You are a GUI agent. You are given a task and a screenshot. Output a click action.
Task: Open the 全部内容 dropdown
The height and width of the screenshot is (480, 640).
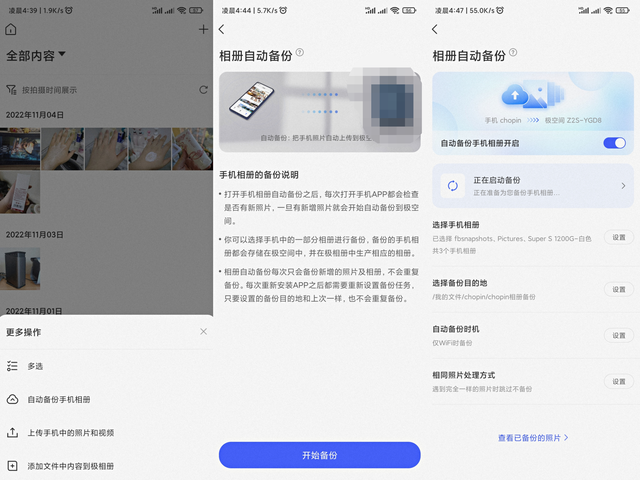click(x=36, y=55)
